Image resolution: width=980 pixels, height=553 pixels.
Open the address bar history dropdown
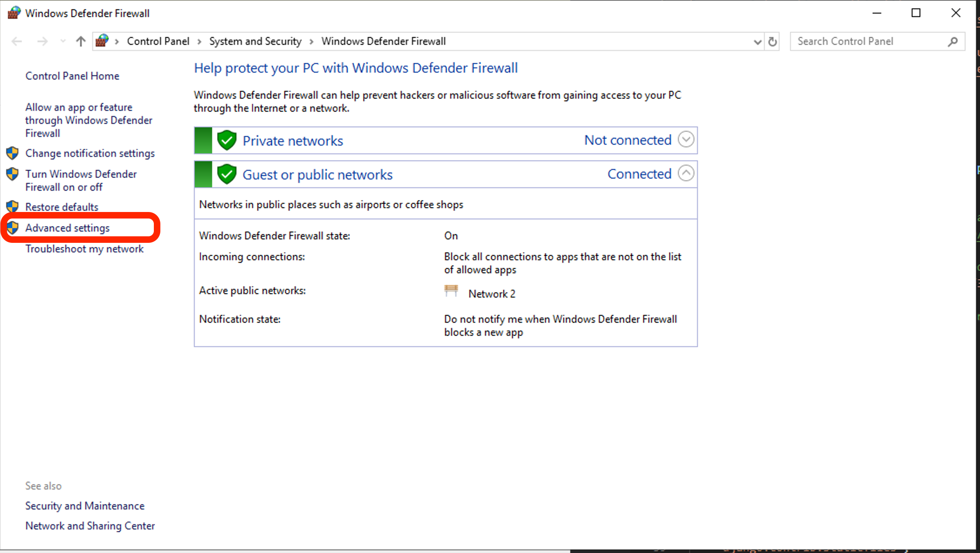coord(757,42)
